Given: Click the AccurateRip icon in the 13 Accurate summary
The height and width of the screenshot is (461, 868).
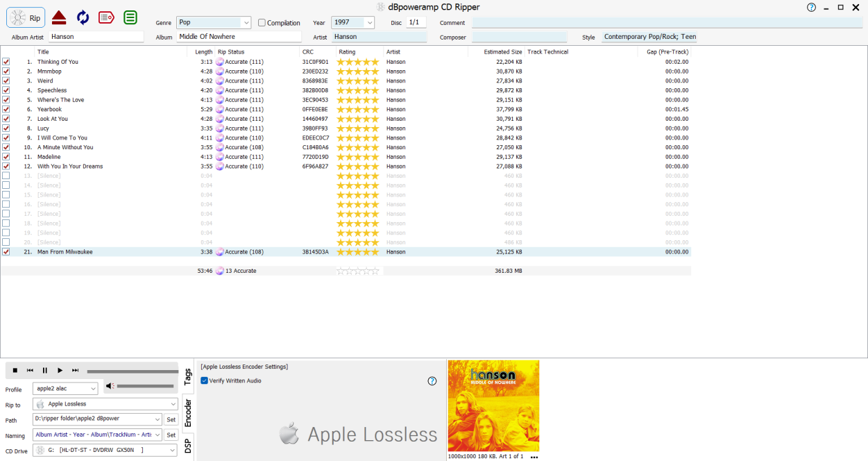Looking at the screenshot, I should (219, 271).
